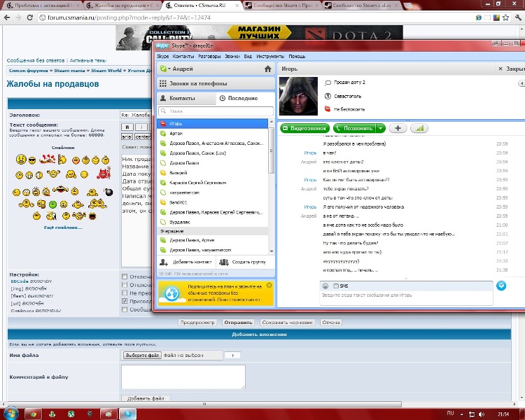
Task: Open the Контакты menu in menu bar
Action: [x=183, y=56]
